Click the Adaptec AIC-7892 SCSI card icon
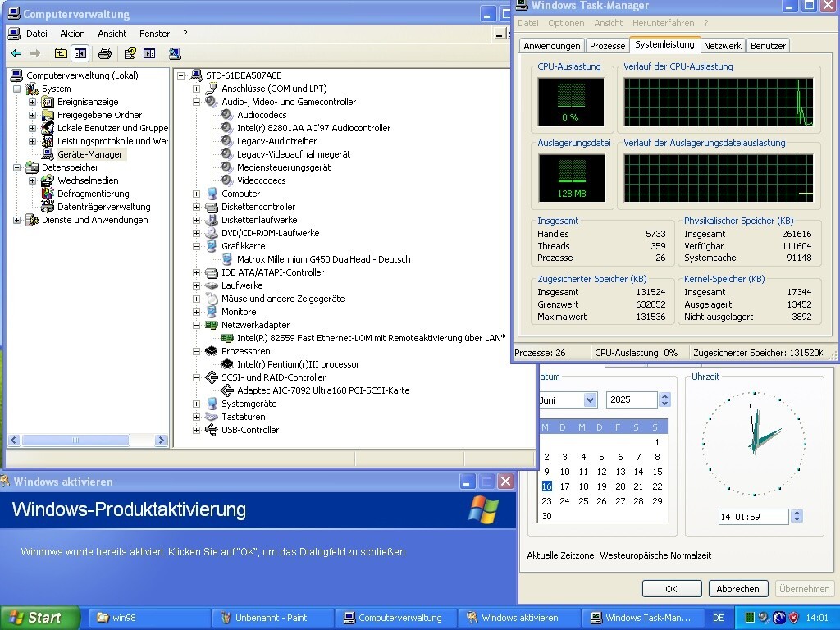Screen dimensions: 840x630 coord(227,390)
